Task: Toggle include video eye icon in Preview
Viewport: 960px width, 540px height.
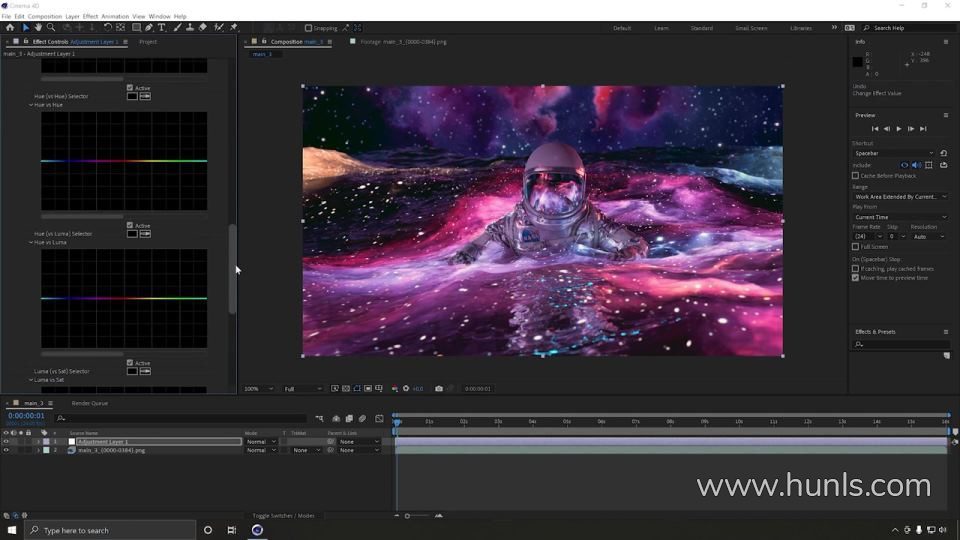Action: point(904,165)
